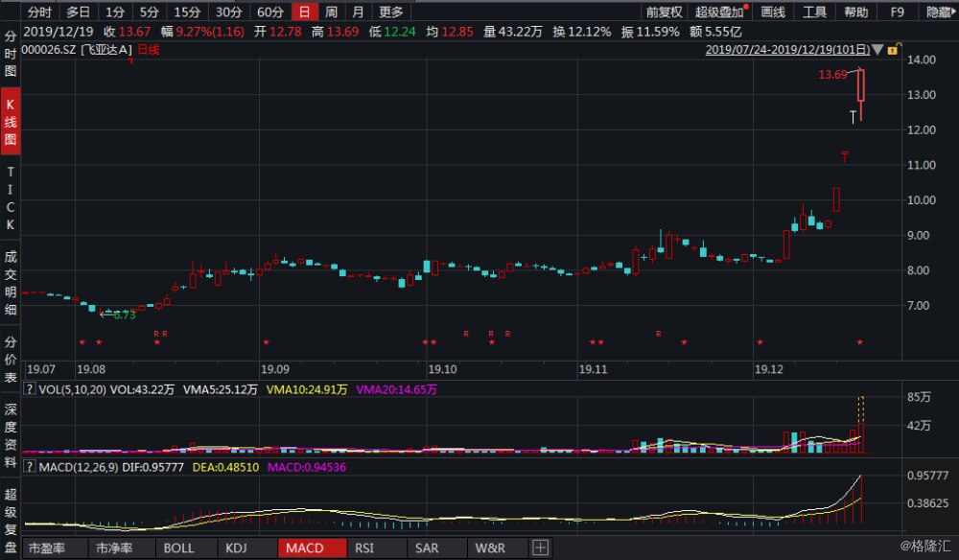Toggle the 前复权 price adjustment mode
959x560 pixels.
(664, 12)
